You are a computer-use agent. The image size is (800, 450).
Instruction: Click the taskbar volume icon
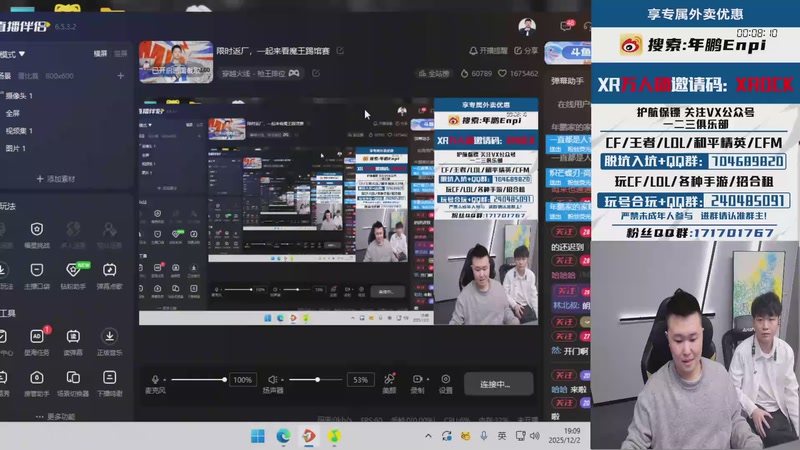coord(535,436)
